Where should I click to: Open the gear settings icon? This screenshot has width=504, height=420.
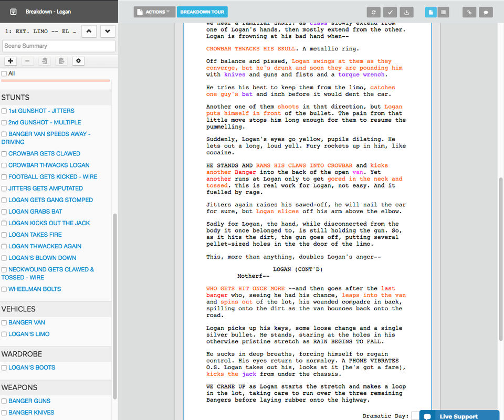coord(78,61)
